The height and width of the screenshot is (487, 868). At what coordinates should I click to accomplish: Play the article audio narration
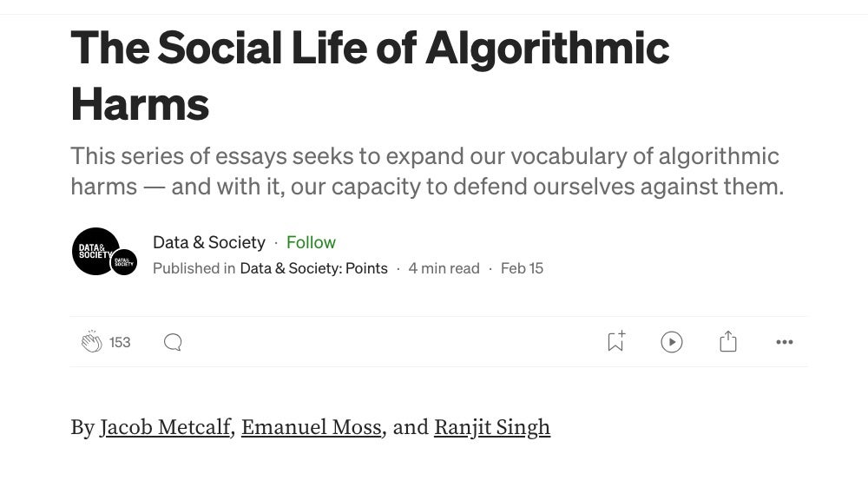pyautogui.click(x=672, y=342)
